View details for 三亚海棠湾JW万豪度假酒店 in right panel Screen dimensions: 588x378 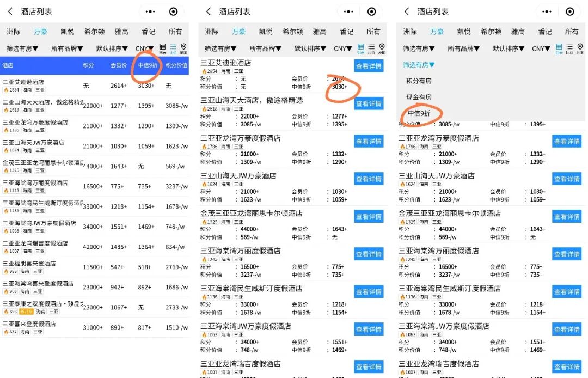point(567,329)
